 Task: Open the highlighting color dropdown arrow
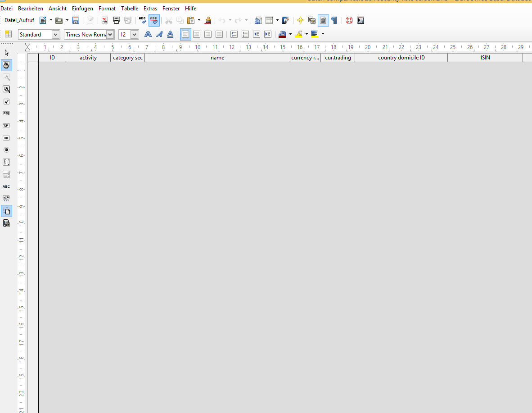tap(307, 34)
